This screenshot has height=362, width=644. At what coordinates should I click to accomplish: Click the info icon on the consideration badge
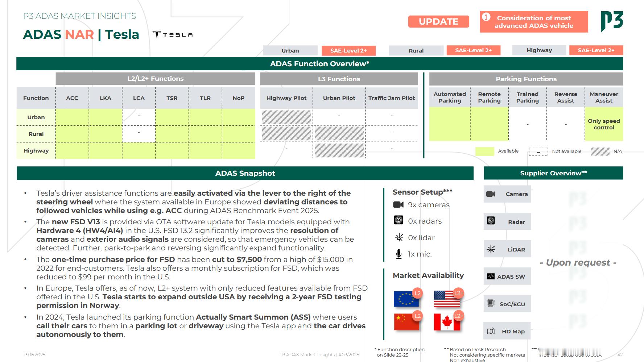486,17
